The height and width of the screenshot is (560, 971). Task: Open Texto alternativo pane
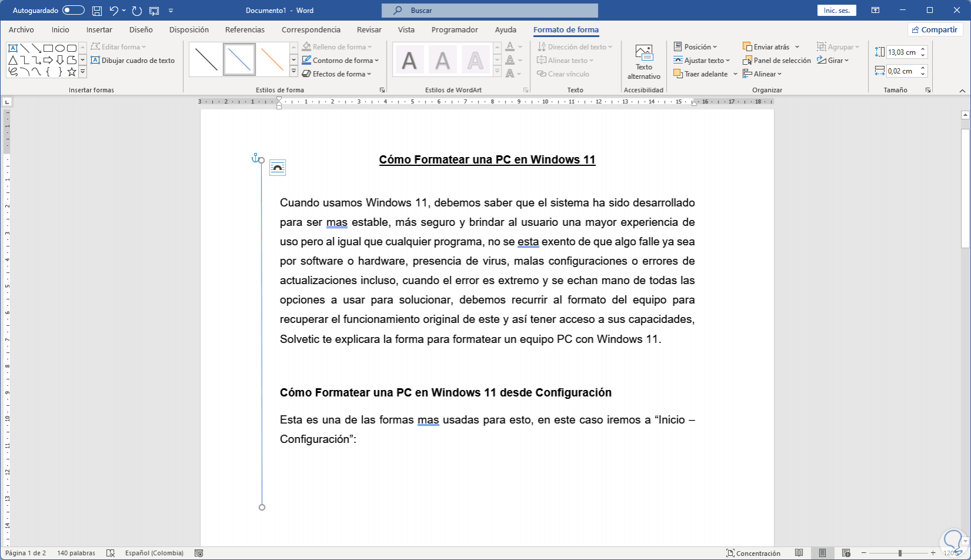click(644, 62)
